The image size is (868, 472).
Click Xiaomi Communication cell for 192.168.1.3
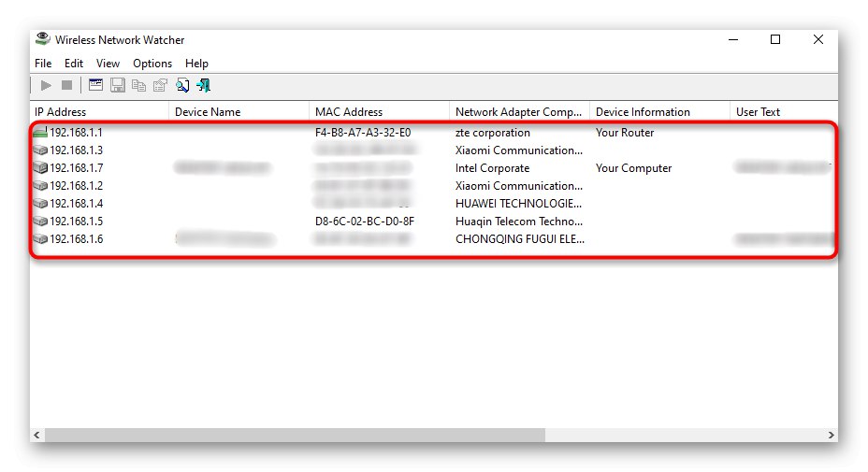(519, 150)
